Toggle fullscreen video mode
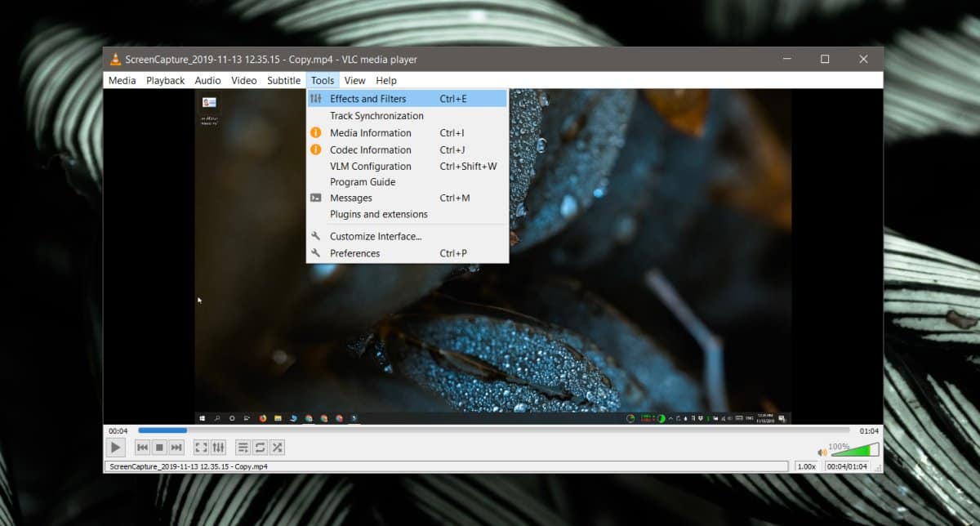The width and height of the screenshot is (980, 526). click(201, 447)
